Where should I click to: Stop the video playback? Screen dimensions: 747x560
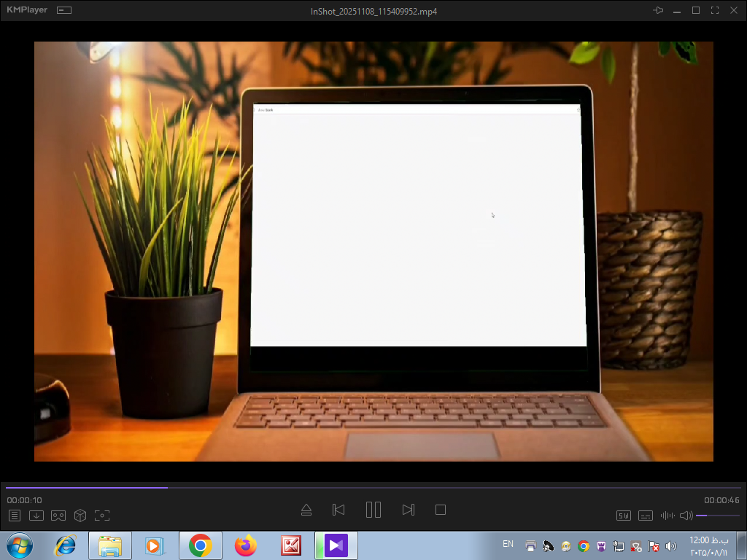(441, 510)
